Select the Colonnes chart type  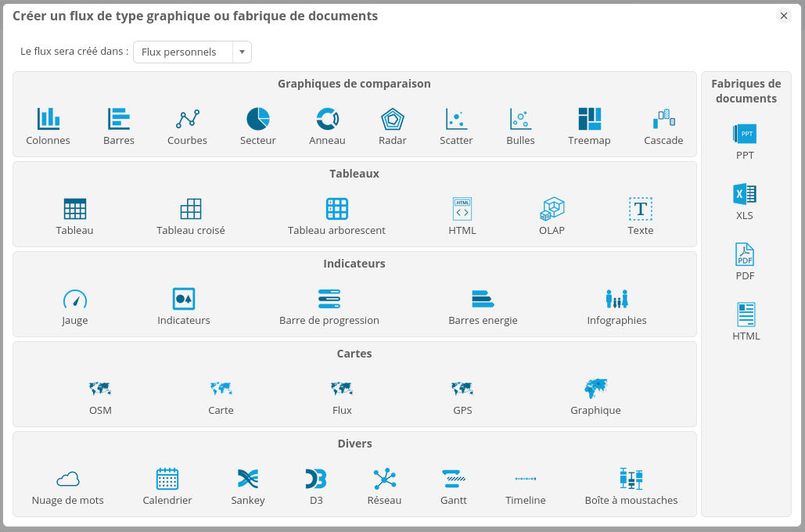[x=48, y=119]
